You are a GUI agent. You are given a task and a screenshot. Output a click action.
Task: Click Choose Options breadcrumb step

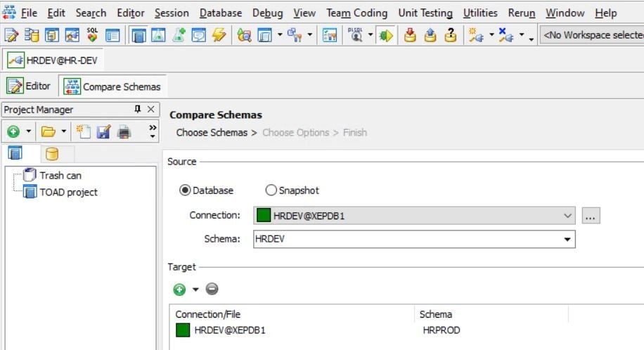pyautogui.click(x=296, y=133)
